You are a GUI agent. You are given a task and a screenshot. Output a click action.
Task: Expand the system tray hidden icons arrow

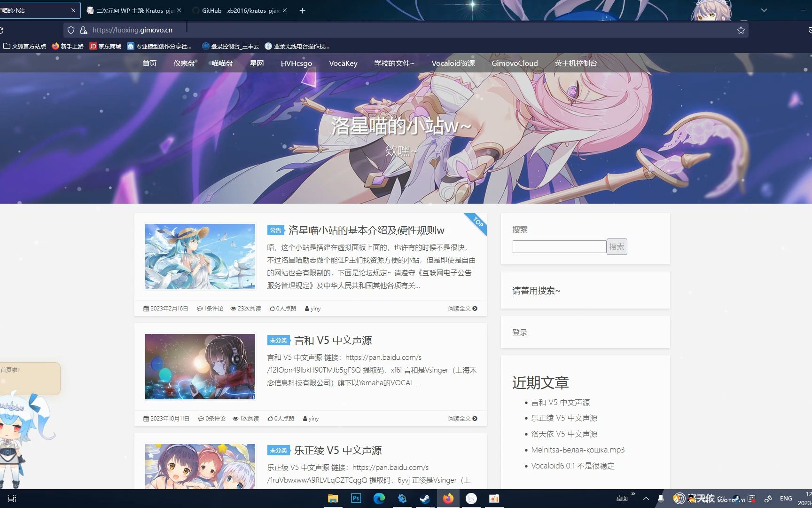click(646, 499)
